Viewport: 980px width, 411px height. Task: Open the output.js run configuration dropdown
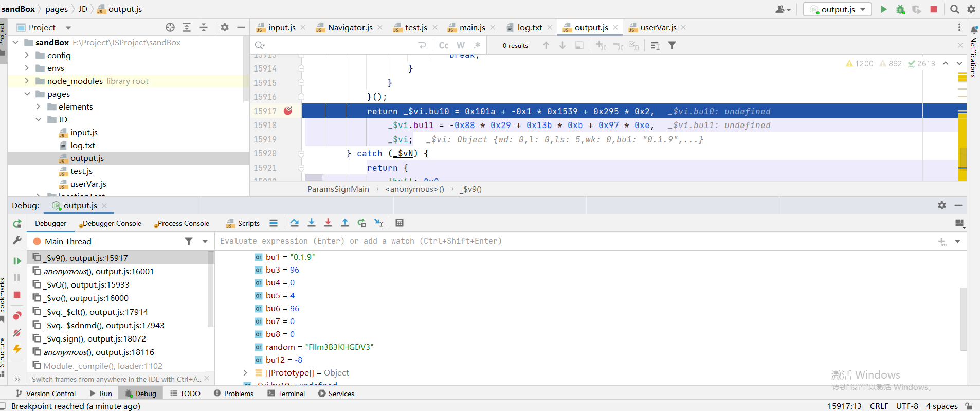[838, 9]
